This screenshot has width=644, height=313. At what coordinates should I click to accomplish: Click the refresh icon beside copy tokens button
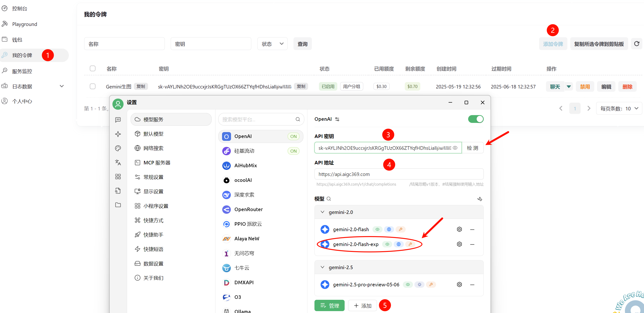(636, 44)
